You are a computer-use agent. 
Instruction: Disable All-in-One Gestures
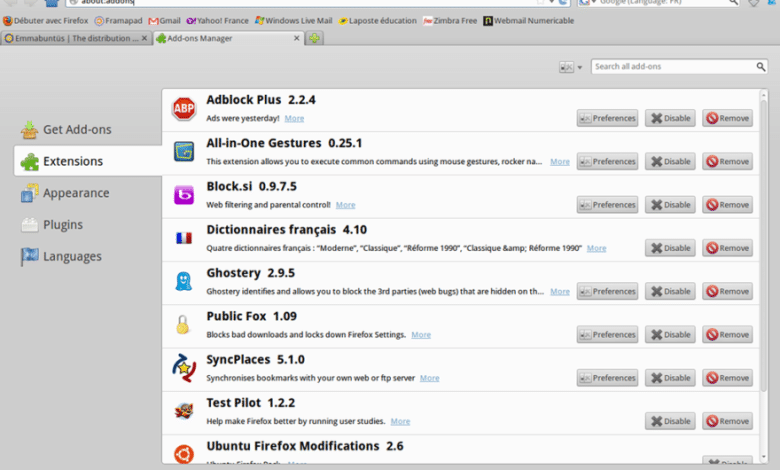point(670,162)
